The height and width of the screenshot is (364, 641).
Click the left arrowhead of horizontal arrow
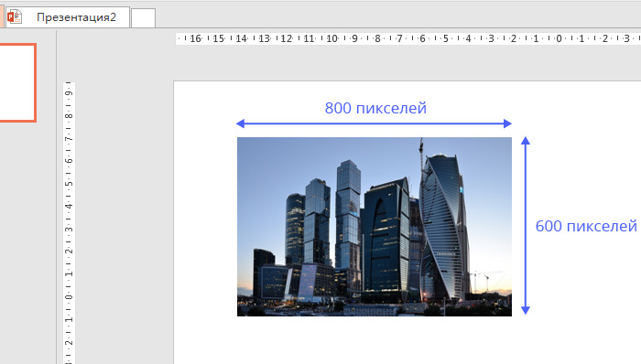(x=240, y=123)
